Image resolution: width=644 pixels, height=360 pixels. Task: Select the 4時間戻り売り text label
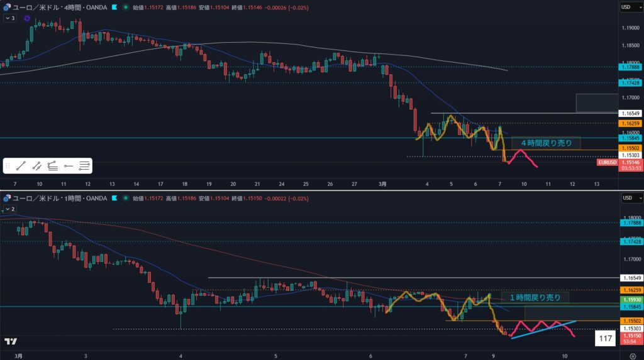(545, 143)
